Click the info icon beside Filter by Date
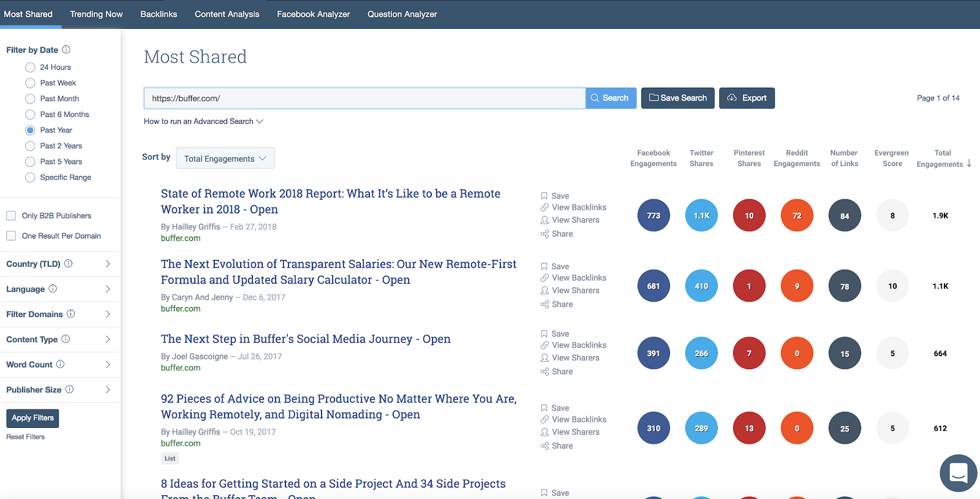The width and height of the screenshot is (980, 499). coord(66,50)
